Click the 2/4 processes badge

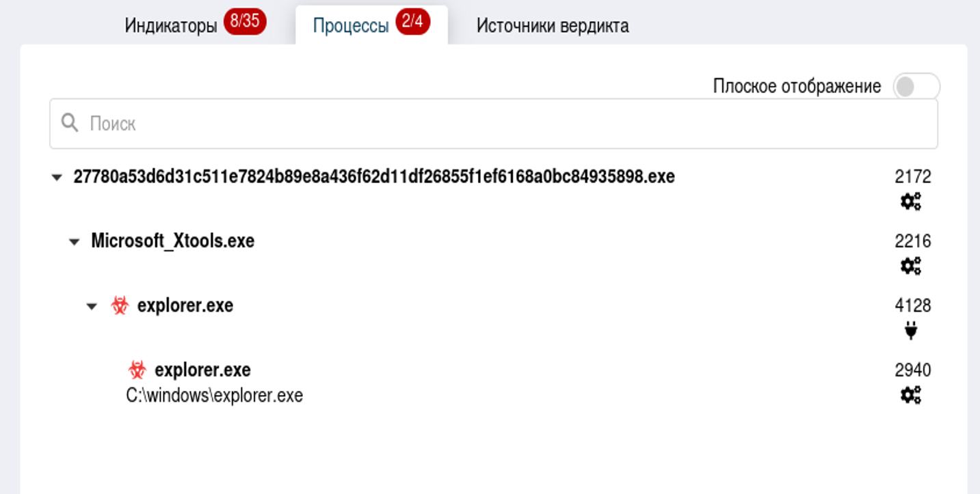coord(412,22)
